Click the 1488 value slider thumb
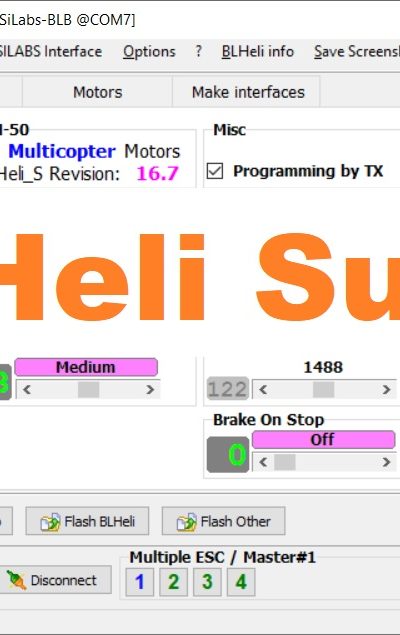 click(323, 390)
